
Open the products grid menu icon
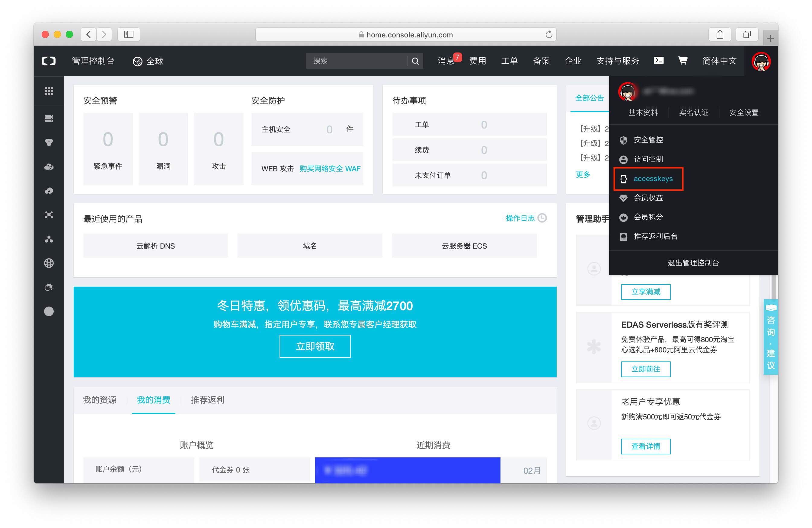coord(49,91)
